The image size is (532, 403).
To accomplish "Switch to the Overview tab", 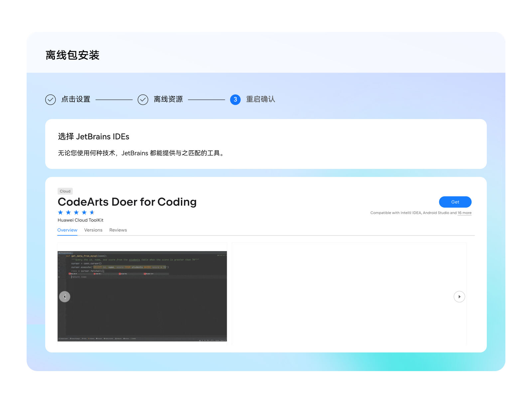I will tap(67, 230).
